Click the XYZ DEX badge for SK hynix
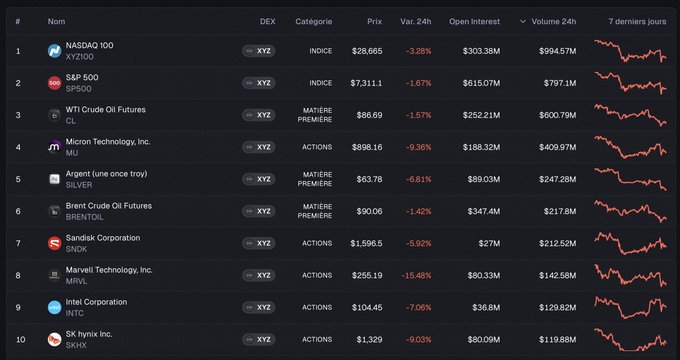The image size is (680, 360). (x=258, y=340)
